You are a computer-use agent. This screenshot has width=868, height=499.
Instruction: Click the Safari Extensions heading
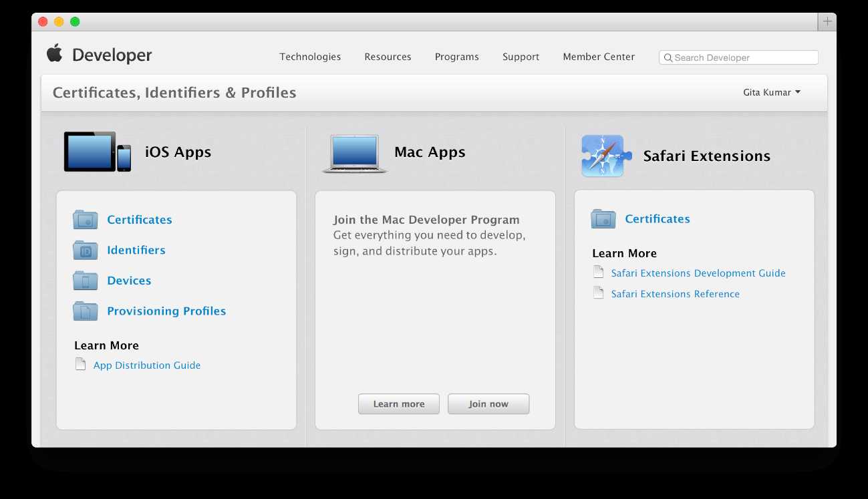(x=706, y=156)
